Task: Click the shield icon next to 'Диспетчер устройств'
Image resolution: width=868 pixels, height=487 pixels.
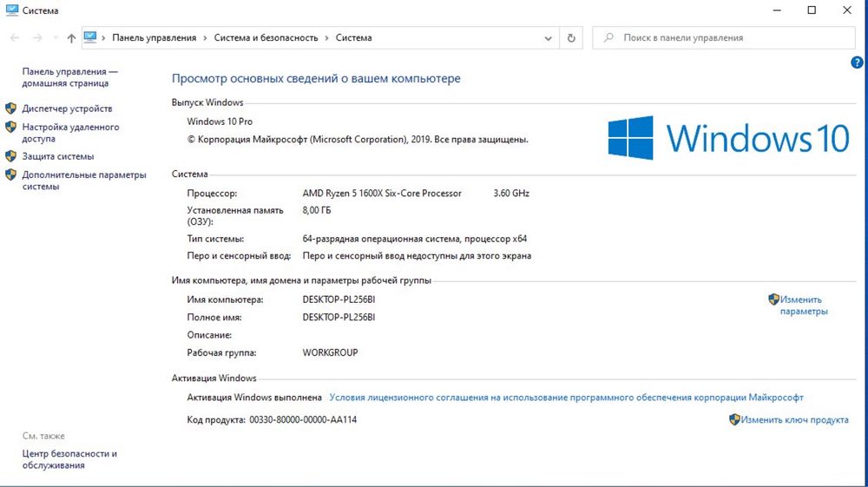Action: (x=10, y=108)
